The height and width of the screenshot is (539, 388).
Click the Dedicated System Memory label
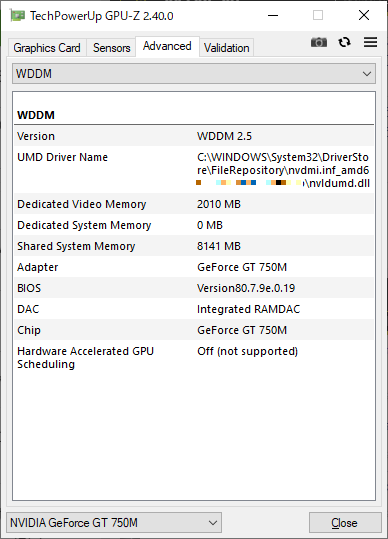point(84,225)
